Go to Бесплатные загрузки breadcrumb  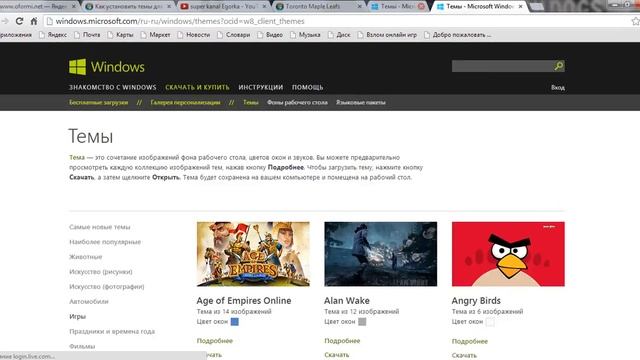(x=98, y=102)
